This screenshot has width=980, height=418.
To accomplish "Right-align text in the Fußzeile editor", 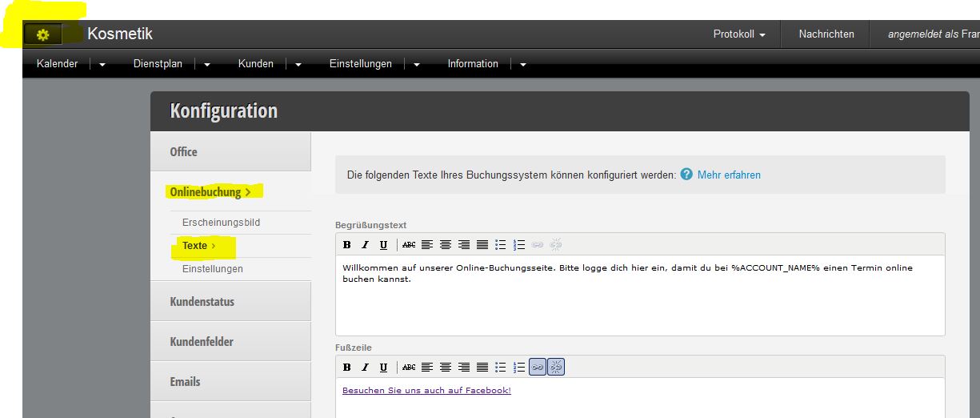I will [464, 368].
